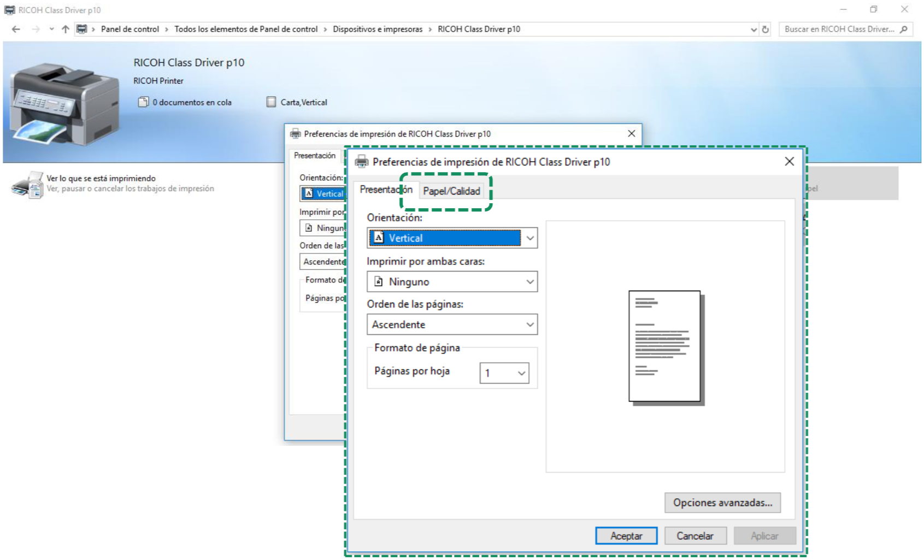Viewport: 924px width, 560px height.
Task: Open recent locations chevron dropdown
Action: (51, 29)
